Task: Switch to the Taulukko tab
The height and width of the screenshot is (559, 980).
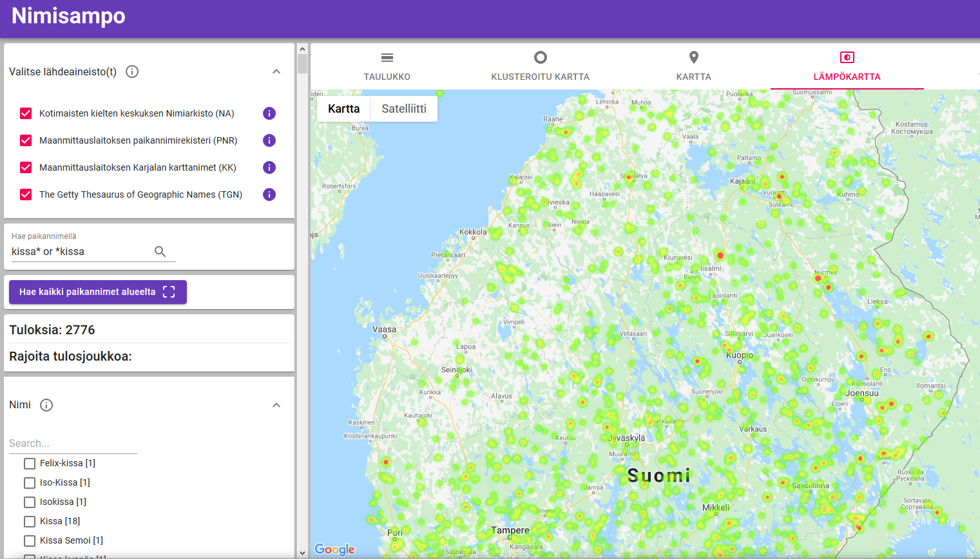Action: coord(387,66)
